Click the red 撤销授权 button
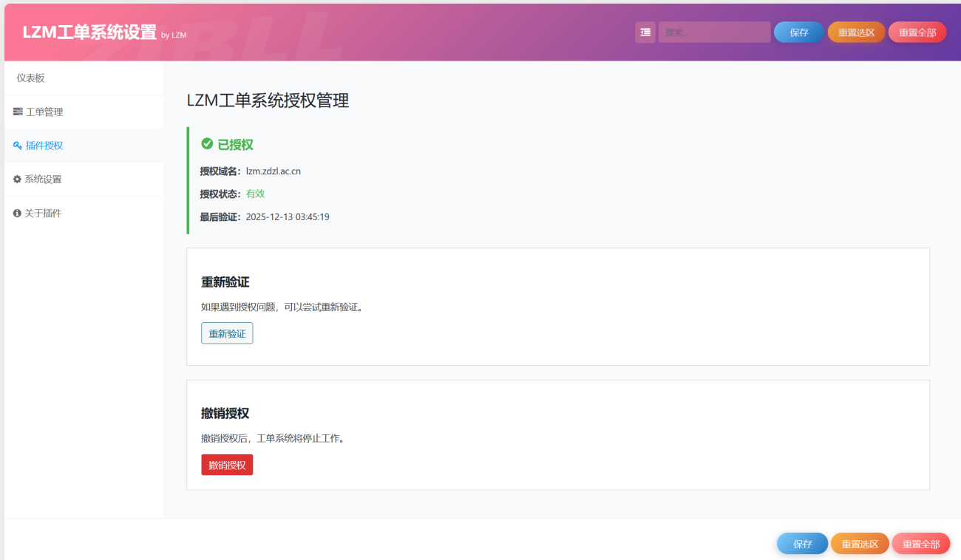Screen dimensions: 961x560 point(227,464)
